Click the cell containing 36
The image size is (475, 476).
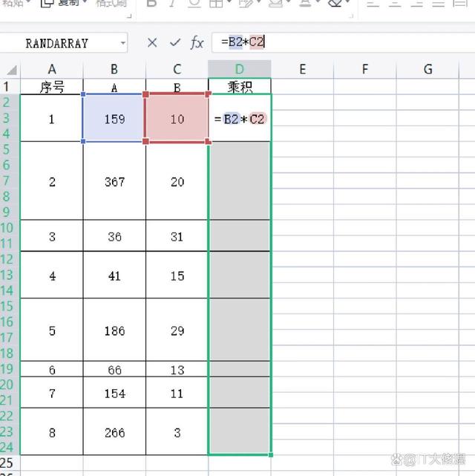coord(114,236)
